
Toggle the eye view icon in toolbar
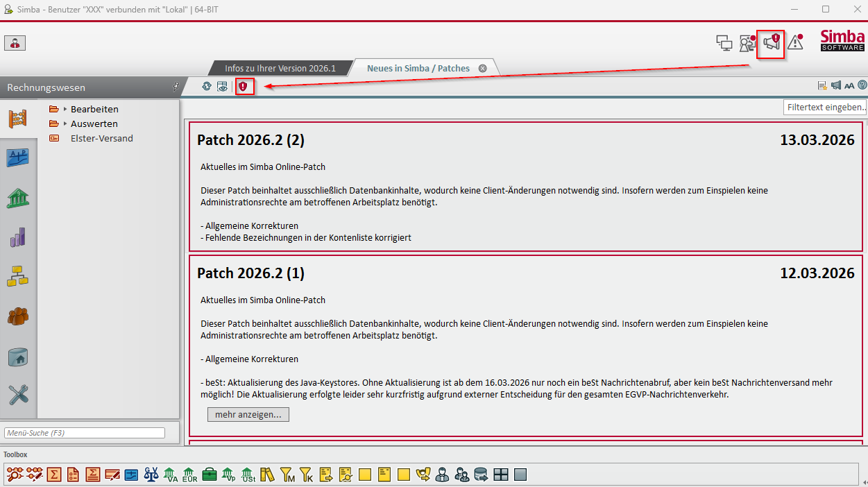pyautogui.click(x=222, y=87)
